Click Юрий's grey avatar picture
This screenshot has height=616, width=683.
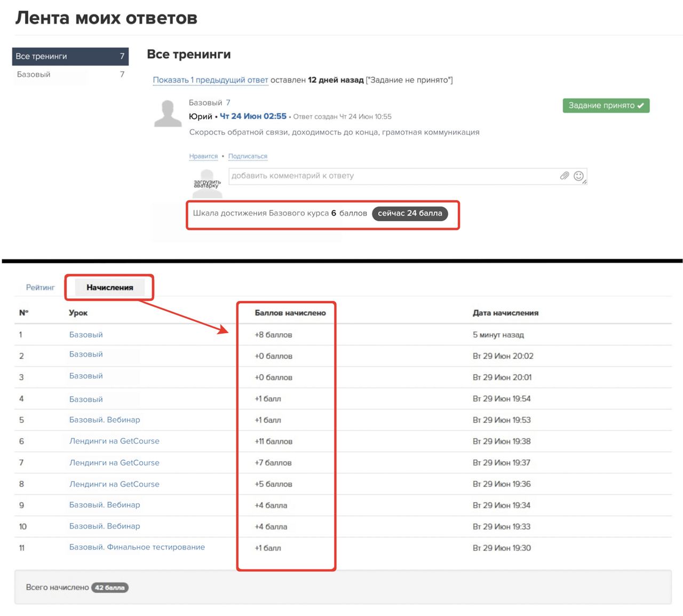point(168,113)
